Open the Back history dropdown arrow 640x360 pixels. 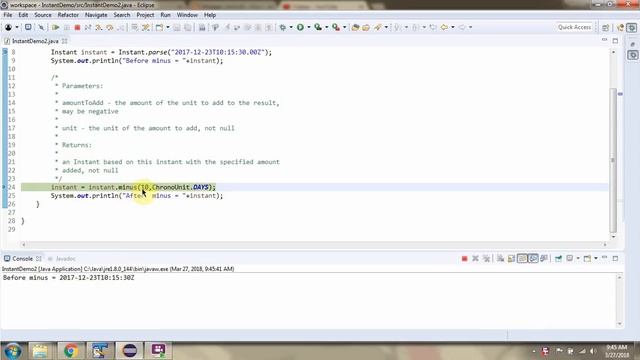tap(453, 27)
